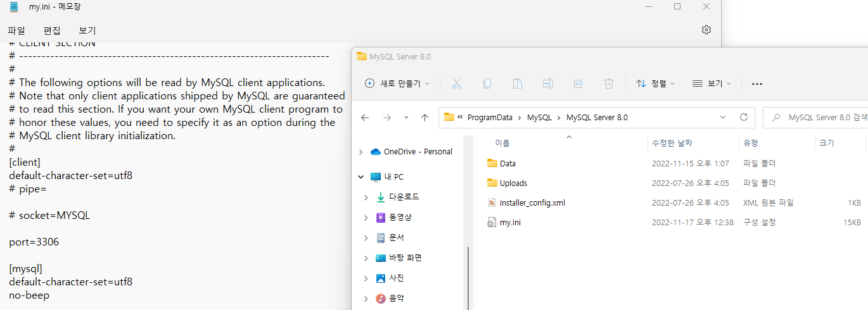Go up one folder level
The width and height of the screenshot is (868, 310).
click(424, 118)
